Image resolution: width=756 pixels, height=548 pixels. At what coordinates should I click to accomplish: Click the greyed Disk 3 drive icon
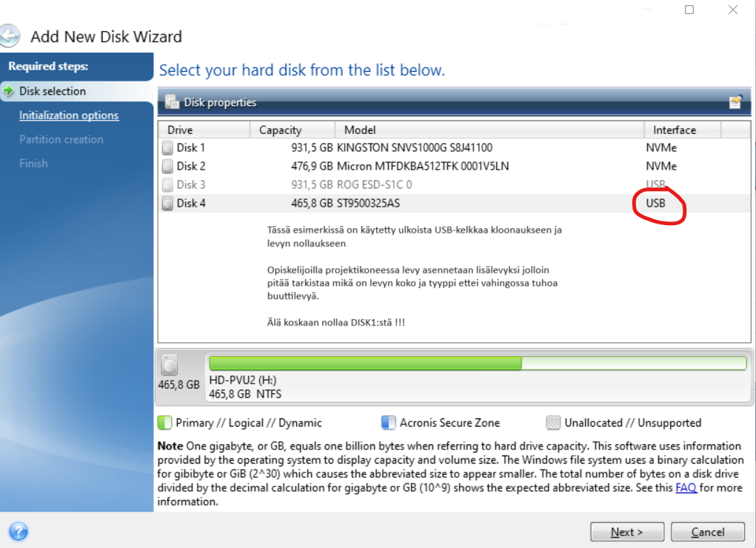pos(167,184)
